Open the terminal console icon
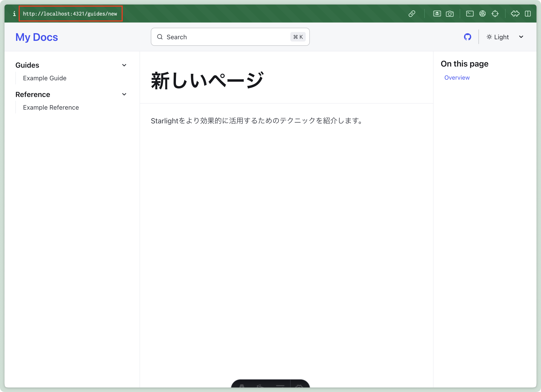541x392 pixels. click(470, 14)
